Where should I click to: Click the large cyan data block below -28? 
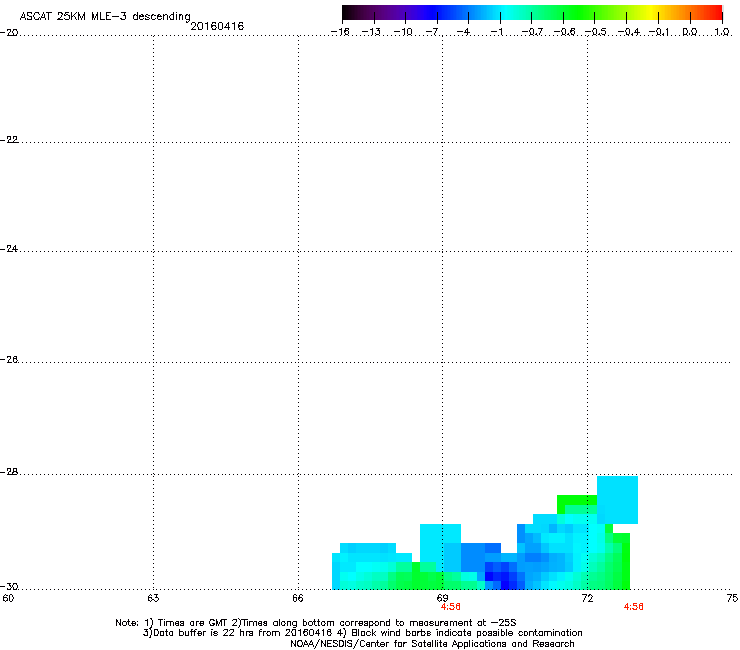click(x=617, y=500)
